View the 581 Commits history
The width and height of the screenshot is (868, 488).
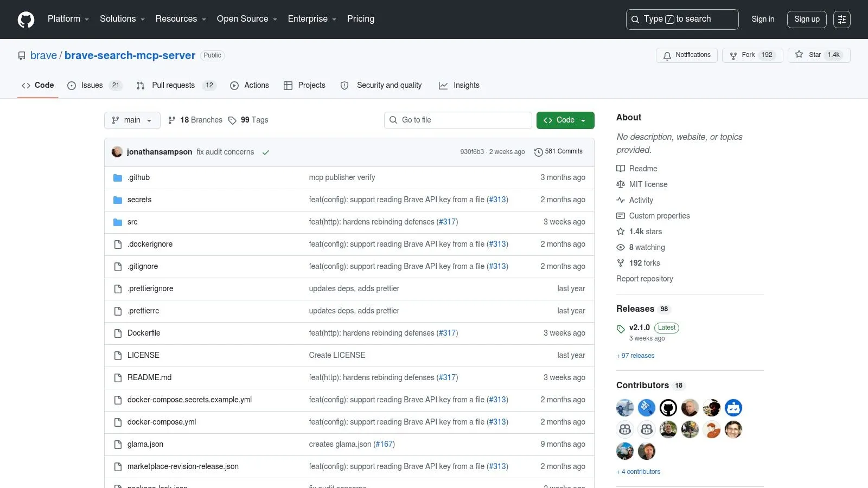[x=559, y=152]
